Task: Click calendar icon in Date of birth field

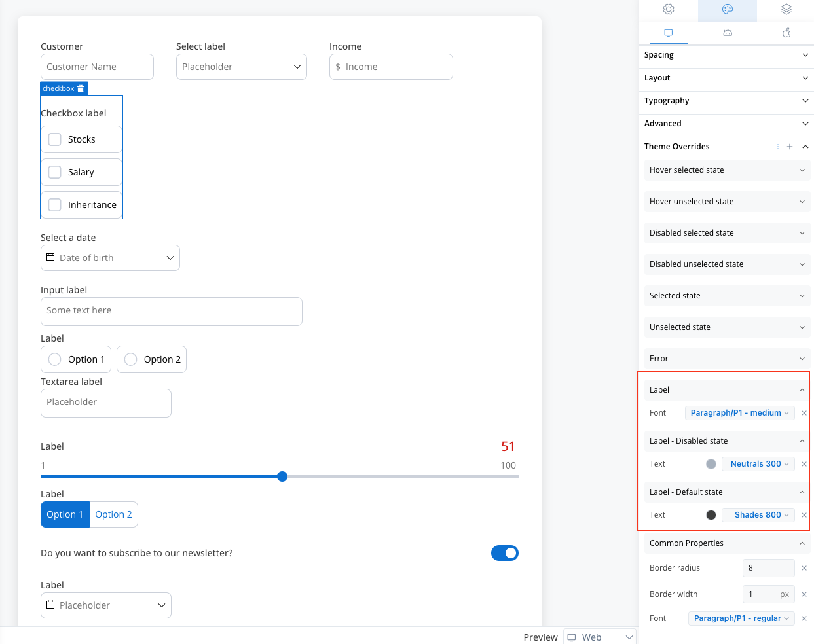Action: point(50,257)
